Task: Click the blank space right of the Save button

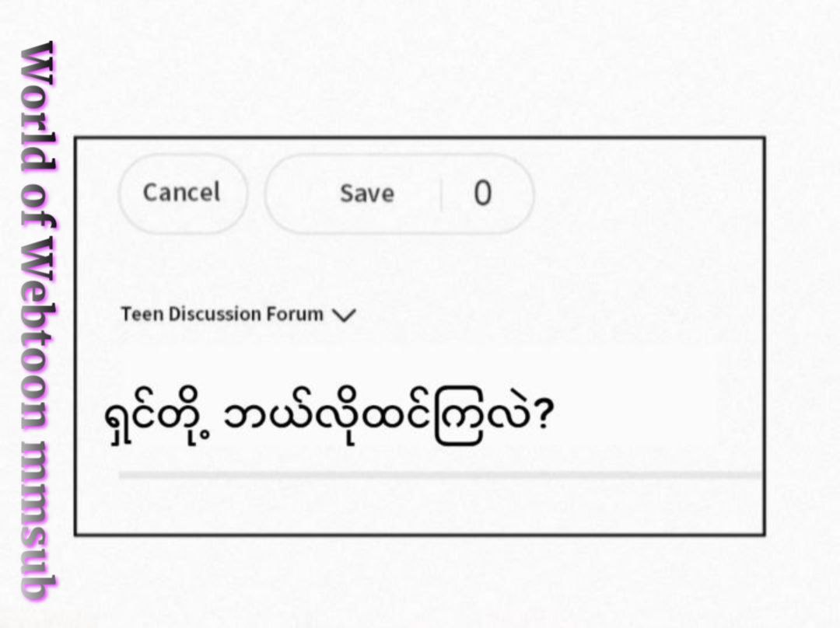Action: click(646, 194)
